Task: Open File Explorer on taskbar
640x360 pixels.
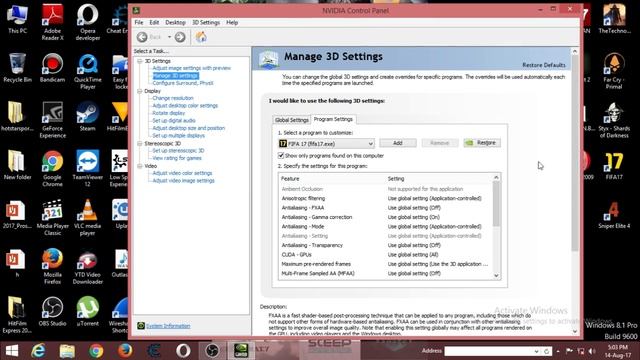Action: 67,351
